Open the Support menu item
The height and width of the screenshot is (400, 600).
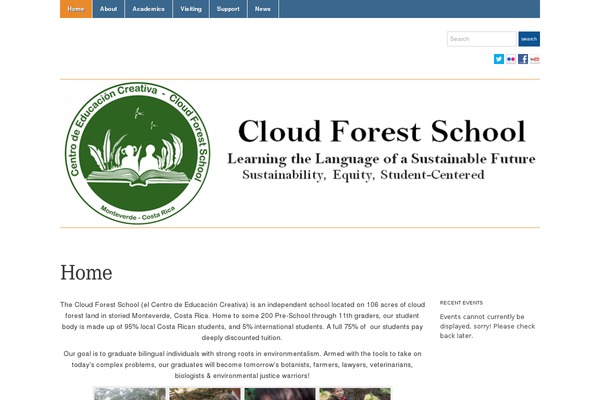coord(228,9)
